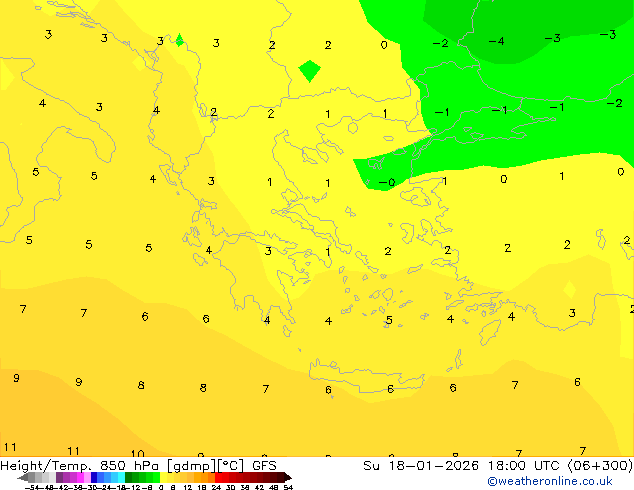This screenshot has height=490, width=634.
Task: Click the 10 temperature value on map
Action: pos(137,454)
